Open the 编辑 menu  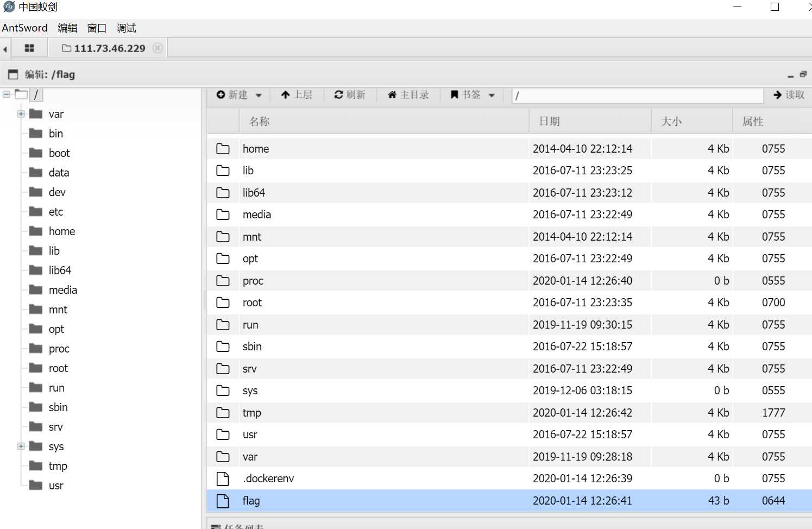67,28
